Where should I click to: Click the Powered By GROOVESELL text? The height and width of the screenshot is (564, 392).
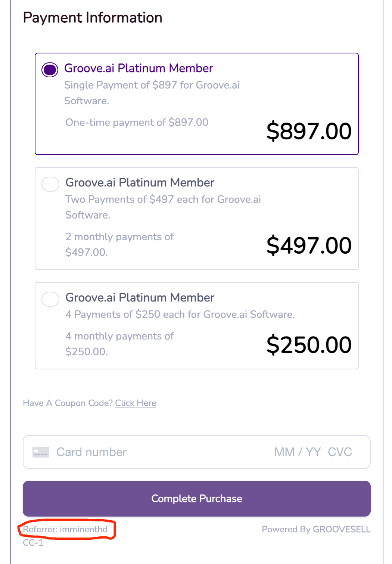(x=316, y=529)
